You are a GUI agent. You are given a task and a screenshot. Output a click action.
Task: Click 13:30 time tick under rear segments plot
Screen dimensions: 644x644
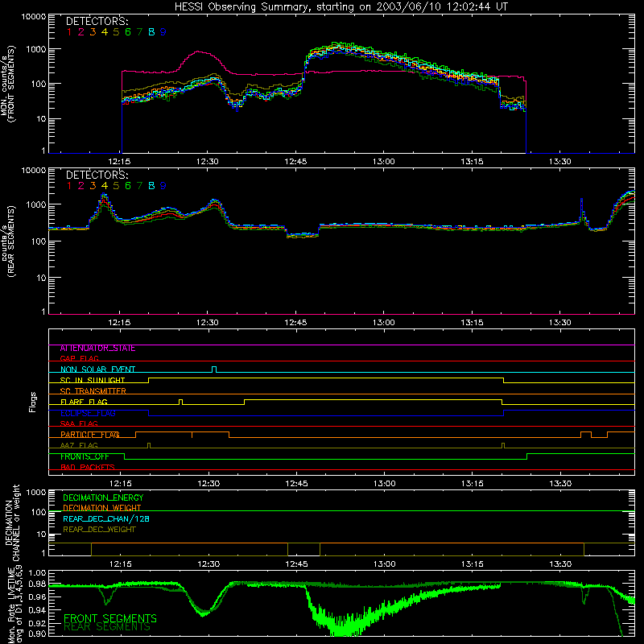click(x=559, y=323)
